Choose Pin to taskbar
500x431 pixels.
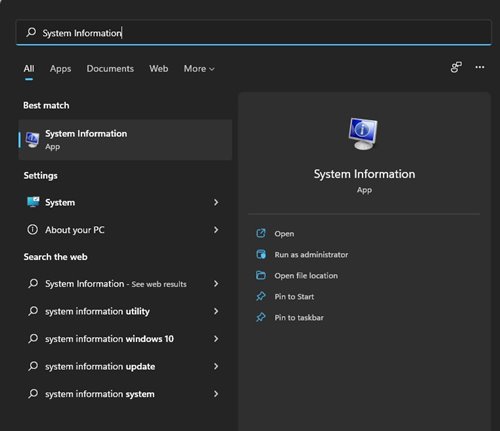coord(299,318)
